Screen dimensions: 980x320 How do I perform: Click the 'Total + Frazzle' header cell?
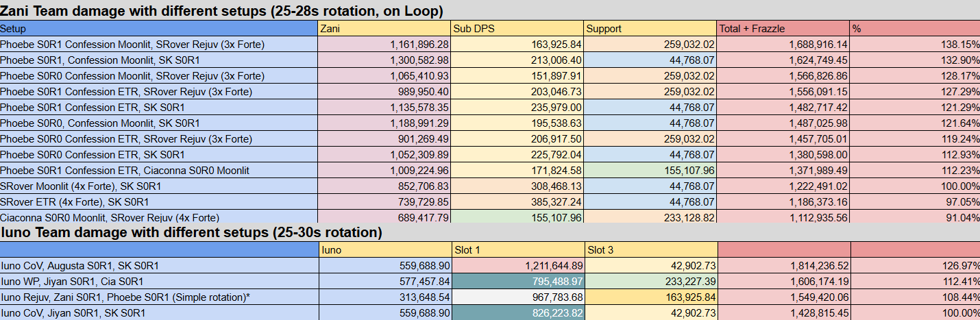[x=783, y=29]
